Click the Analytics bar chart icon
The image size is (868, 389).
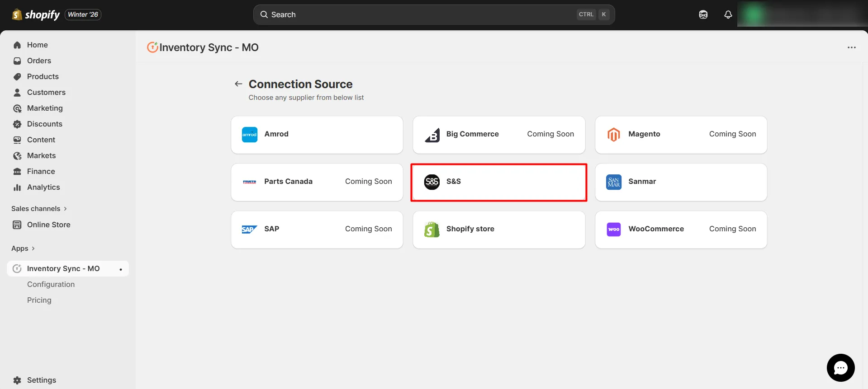point(17,187)
